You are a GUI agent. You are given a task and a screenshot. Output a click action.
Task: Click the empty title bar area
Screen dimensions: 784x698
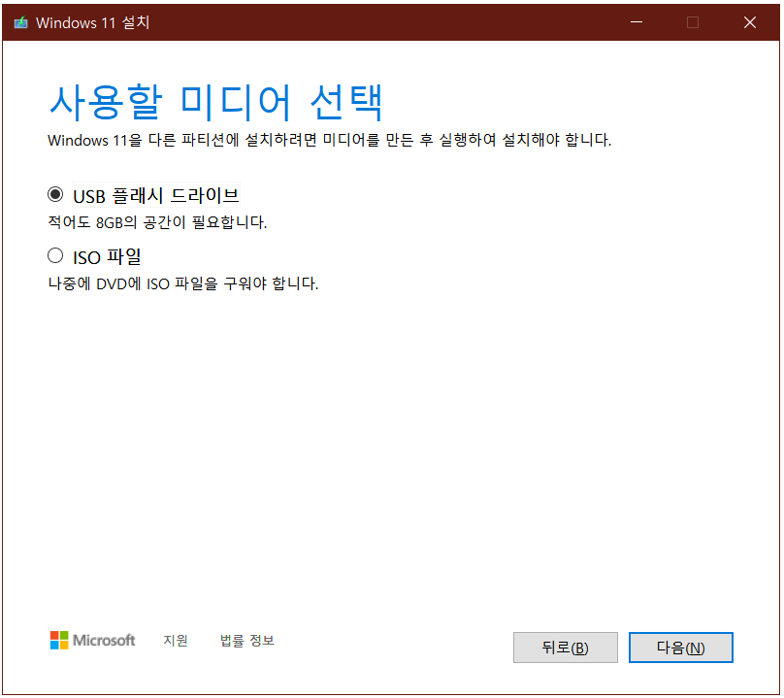[388, 22]
